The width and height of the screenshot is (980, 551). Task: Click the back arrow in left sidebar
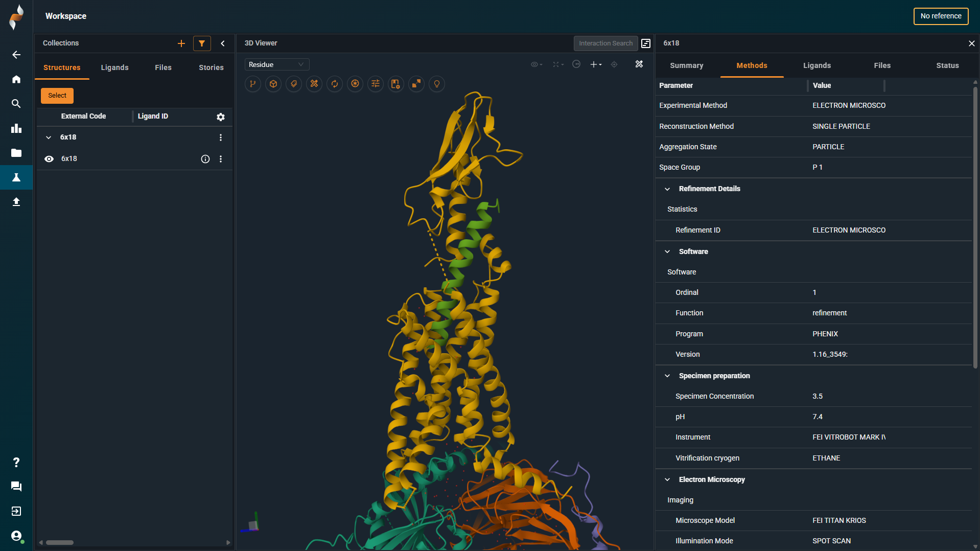click(16, 55)
